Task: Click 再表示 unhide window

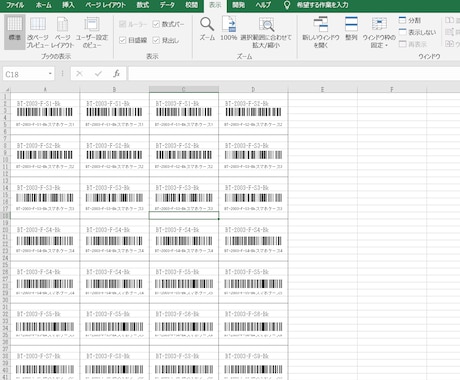Action: point(413,44)
